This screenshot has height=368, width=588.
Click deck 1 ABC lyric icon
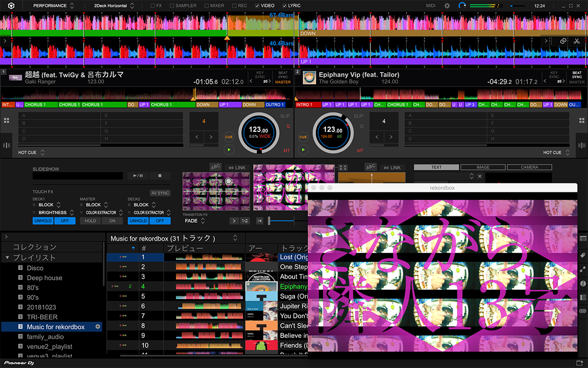(x=216, y=167)
